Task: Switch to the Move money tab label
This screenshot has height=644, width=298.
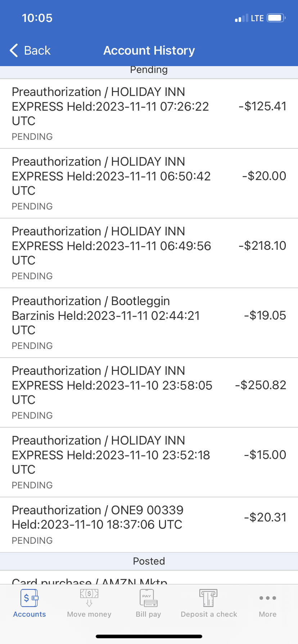Action: [x=89, y=614]
